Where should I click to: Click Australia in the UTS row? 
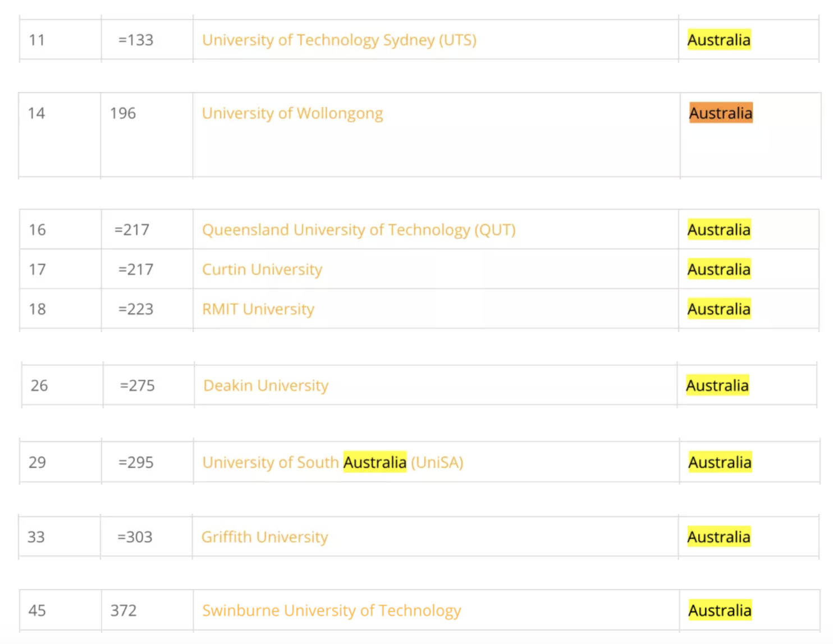[719, 40]
